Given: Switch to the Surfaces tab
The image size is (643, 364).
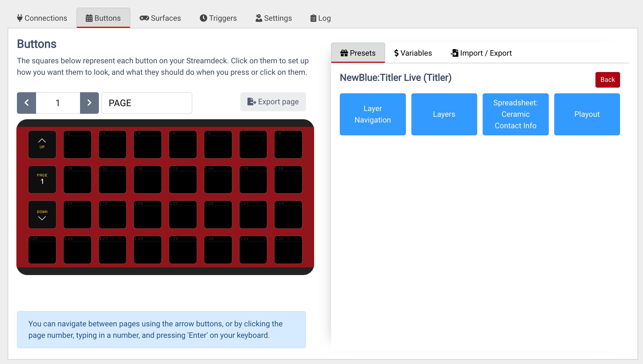Looking at the screenshot, I should pyautogui.click(x=160, y=18).
